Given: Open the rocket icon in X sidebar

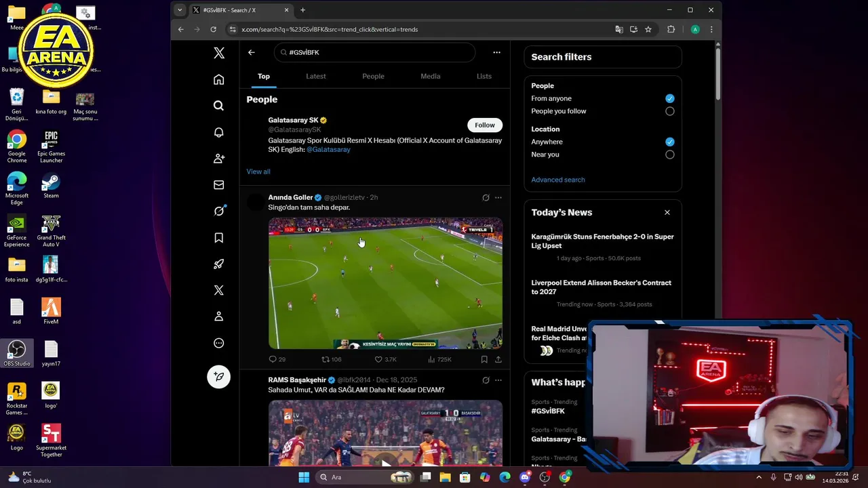Looking at the screenshot, I should [218, 264].
